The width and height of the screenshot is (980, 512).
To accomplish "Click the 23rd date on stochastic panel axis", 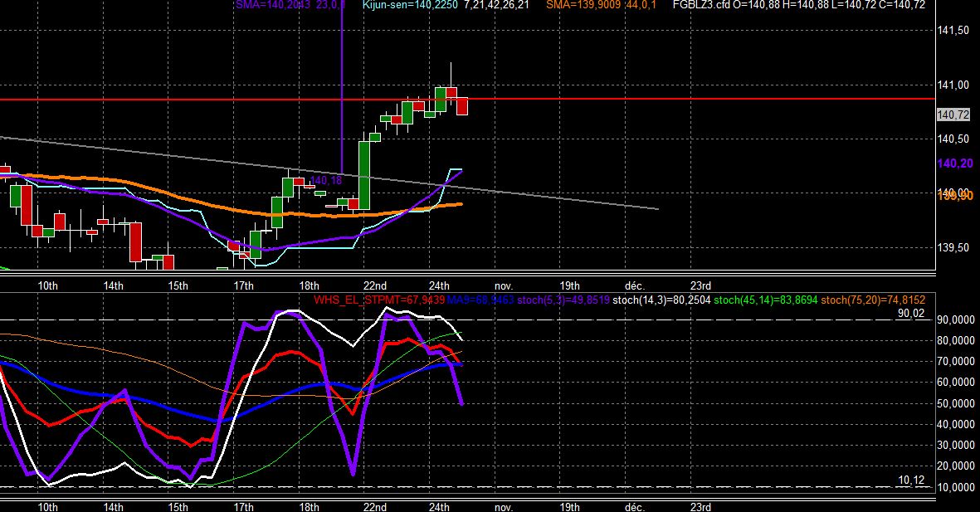I will [x=700, y=507].
